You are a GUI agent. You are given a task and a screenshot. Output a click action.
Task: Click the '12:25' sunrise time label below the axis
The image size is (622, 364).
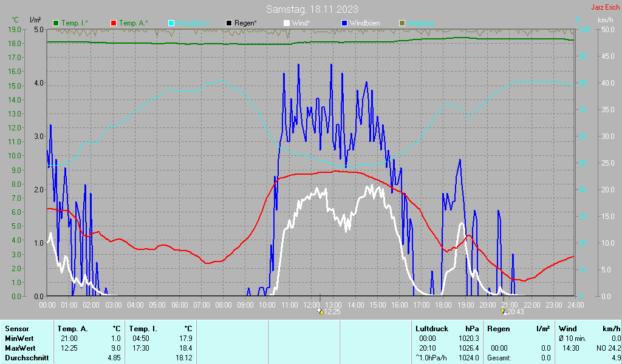click(x=332, y=312)
